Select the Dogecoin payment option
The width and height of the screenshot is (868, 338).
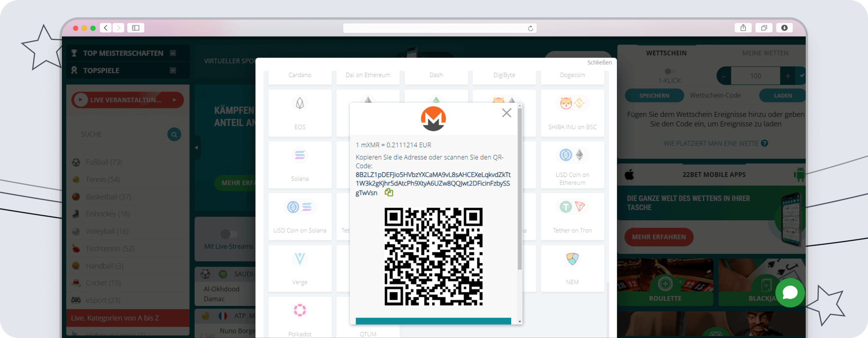click(572, 77)
